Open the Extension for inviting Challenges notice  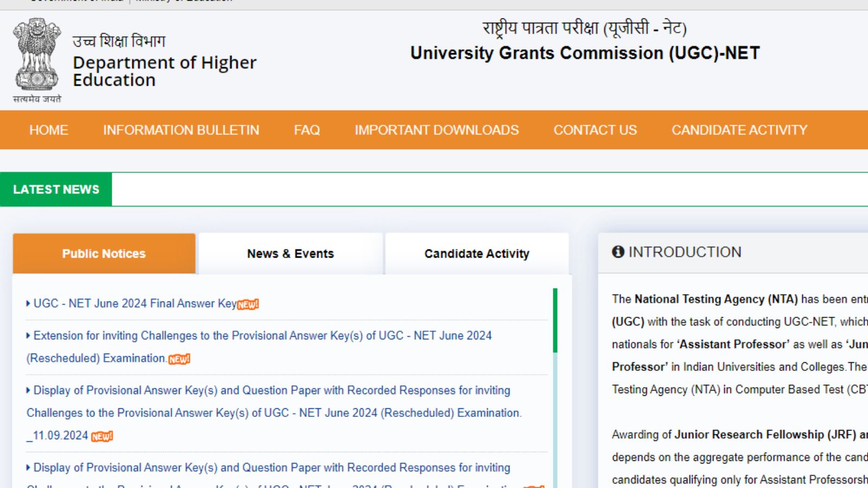tap(260, 335)
